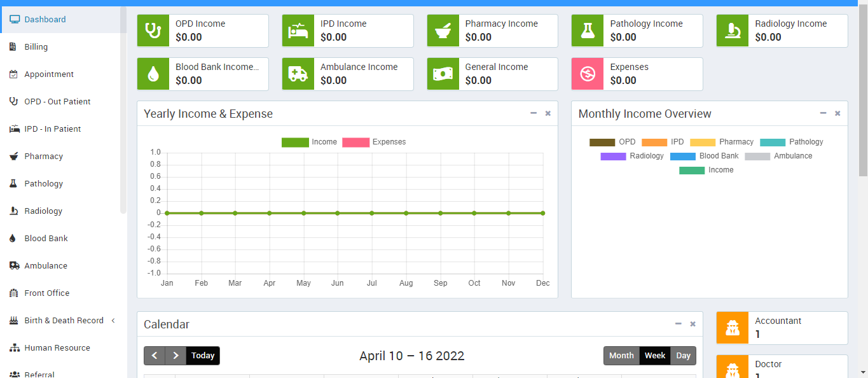Open the Appointment sidebar menu item
This screenshot has width=868, height=378.
(x=49, y=74)
